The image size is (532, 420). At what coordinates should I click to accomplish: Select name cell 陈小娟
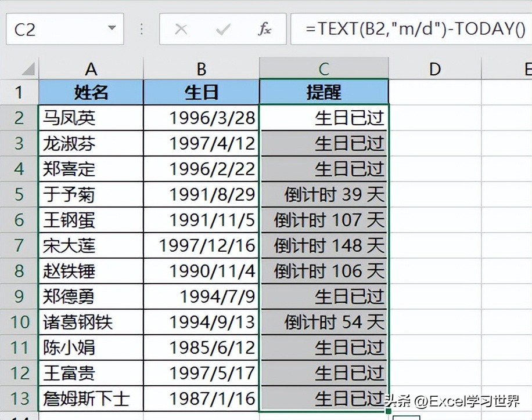click(x=91, y=347)
